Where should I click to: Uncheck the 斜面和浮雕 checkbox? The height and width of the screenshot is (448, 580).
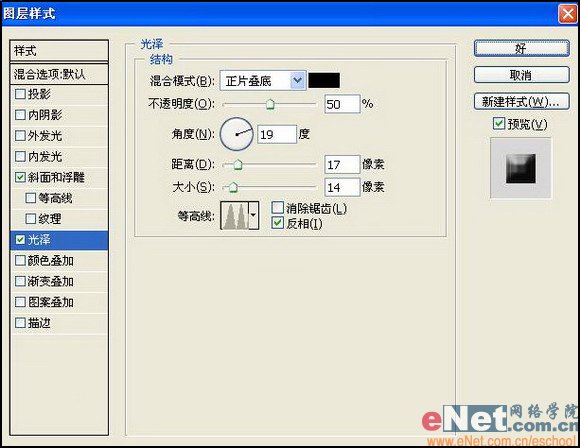click(x=20, y=177)
